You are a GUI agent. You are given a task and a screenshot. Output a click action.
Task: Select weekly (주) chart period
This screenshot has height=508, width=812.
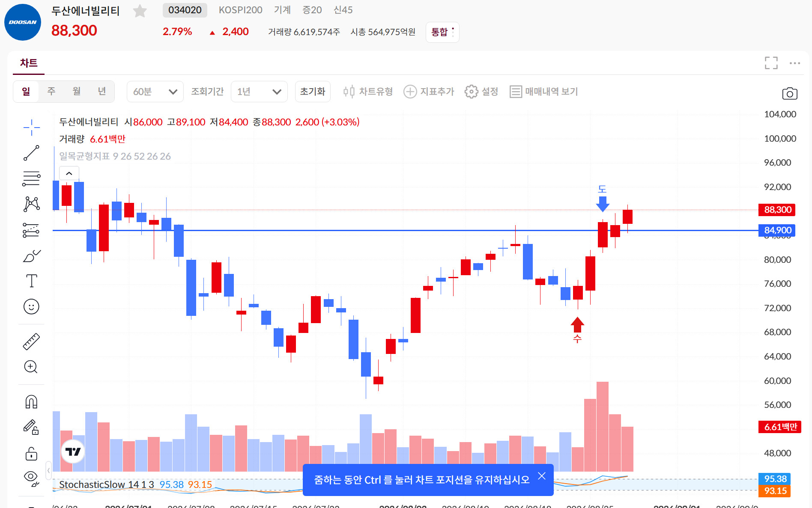point(51,92)
